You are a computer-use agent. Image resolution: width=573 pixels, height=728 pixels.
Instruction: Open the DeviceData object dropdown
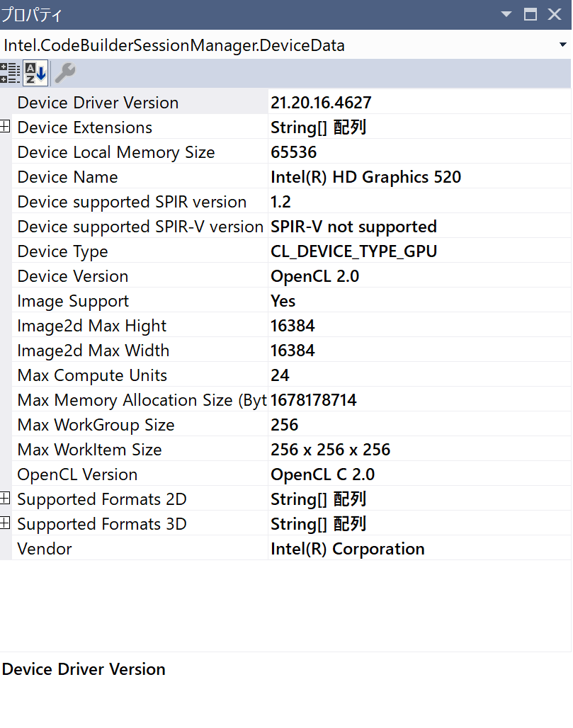pyautogui.click(x=563, y=46)
